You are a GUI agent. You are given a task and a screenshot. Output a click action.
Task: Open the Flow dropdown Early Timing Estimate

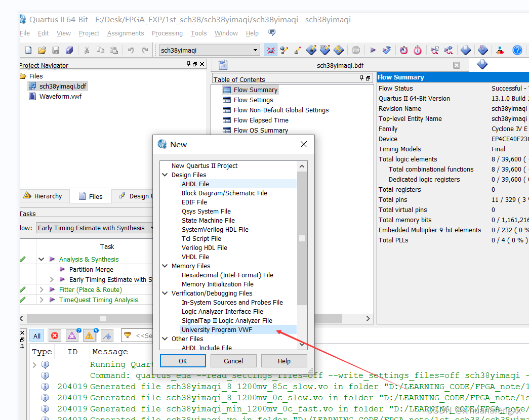tap(95, 228)
